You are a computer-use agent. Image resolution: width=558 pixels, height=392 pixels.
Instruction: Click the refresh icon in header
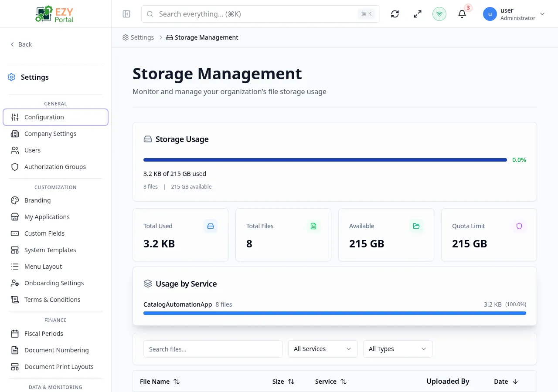coord(395,14)
